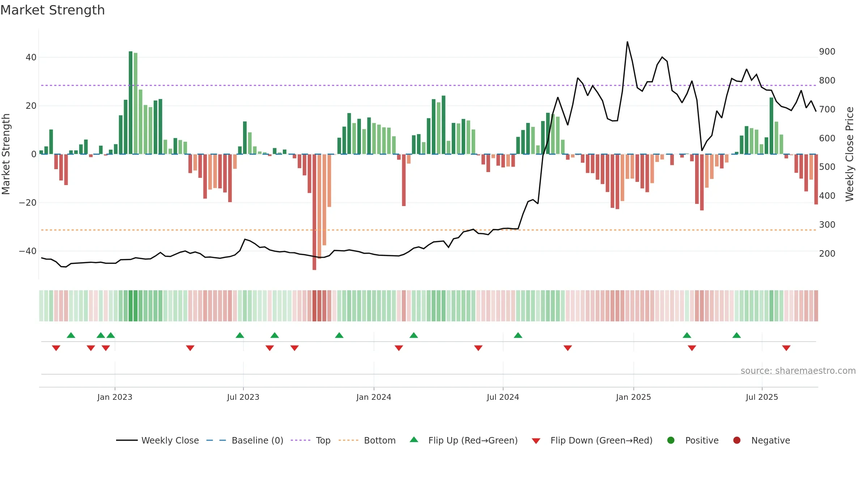
Task: Toggle Flip Down (Green→Red) legend entry
Action: click(592, 440)
